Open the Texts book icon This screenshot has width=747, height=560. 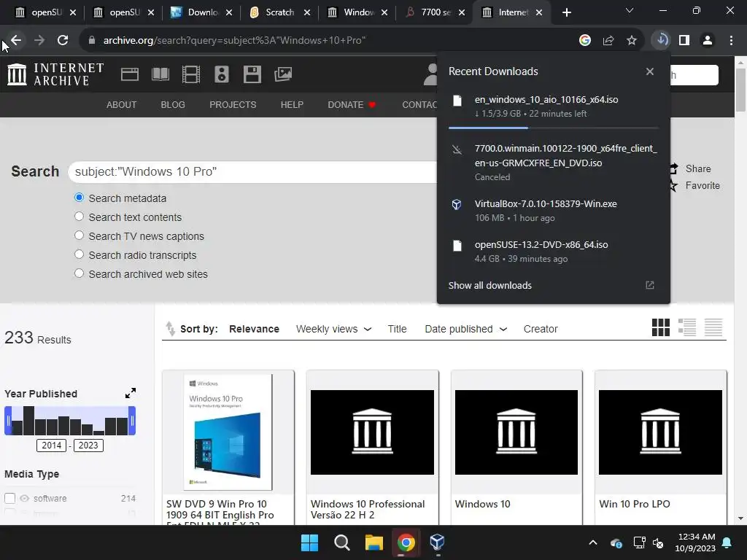click(x=160, y=74)
